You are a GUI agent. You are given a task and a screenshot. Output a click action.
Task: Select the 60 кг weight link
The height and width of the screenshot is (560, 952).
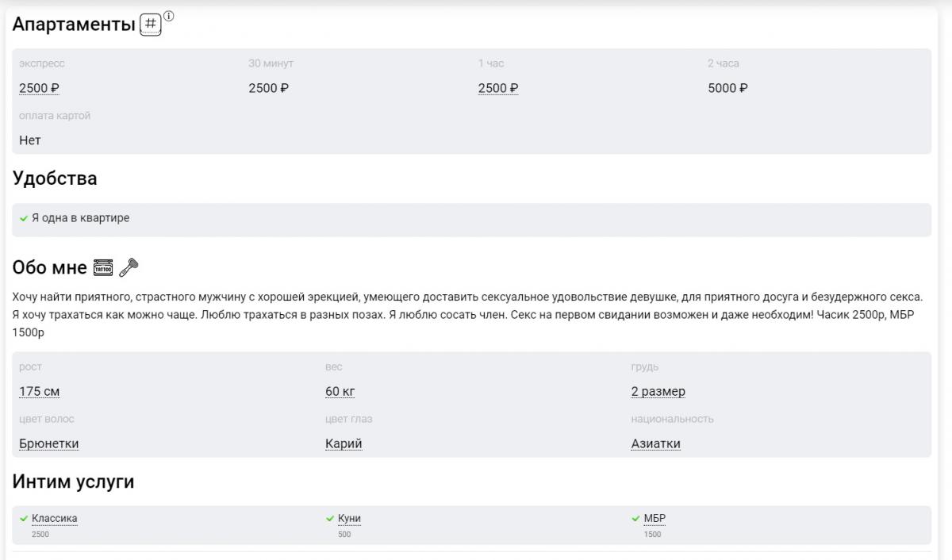coord(340,392)
